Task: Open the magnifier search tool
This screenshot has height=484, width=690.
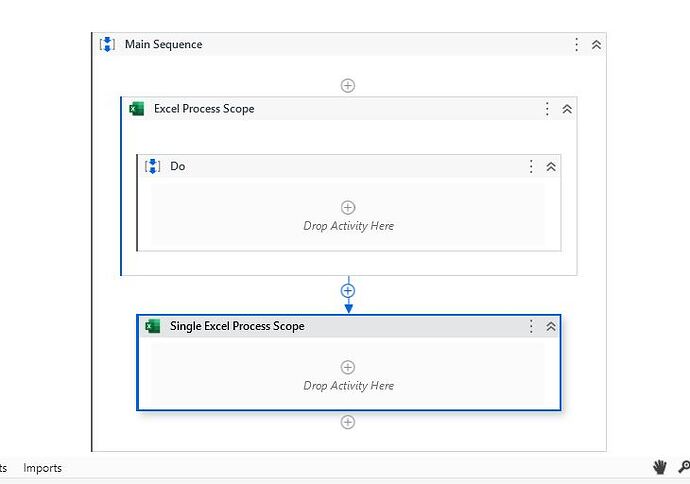Action: pos(684,467)
